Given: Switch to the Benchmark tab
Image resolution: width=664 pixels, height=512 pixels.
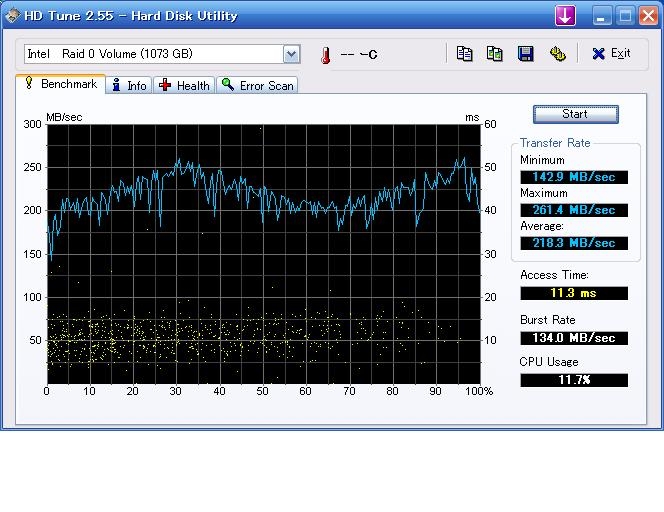Looking at the screenshot, I should pos(61,84).
